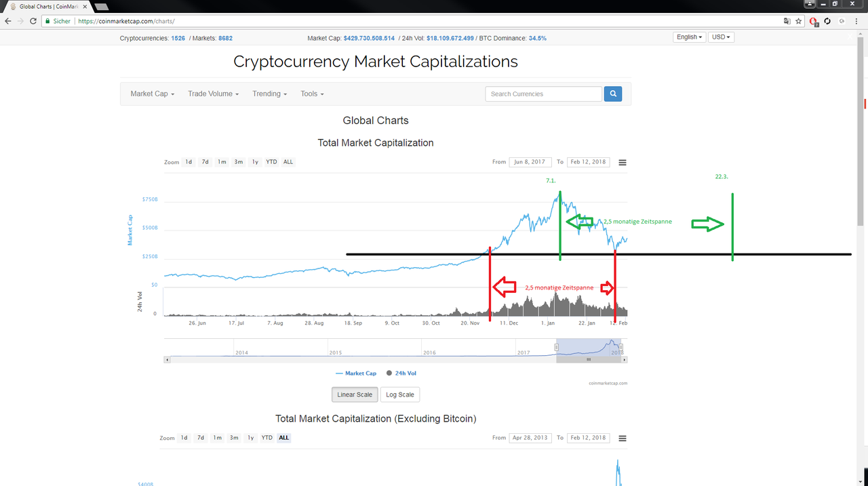Set Excluding Bitcoin chart zoom to YTD
868x486 pixels.
coord(267,438)
